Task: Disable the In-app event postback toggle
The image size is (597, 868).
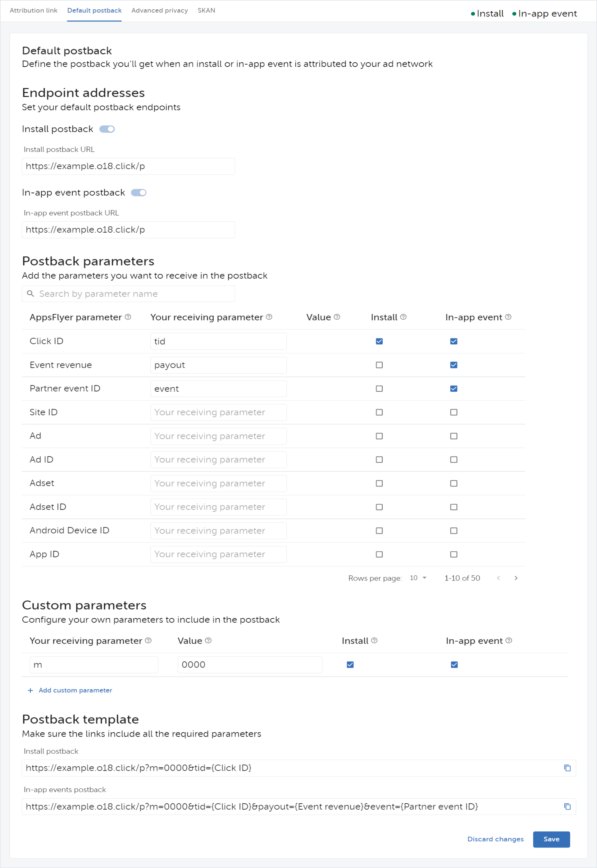Action: 139,193
